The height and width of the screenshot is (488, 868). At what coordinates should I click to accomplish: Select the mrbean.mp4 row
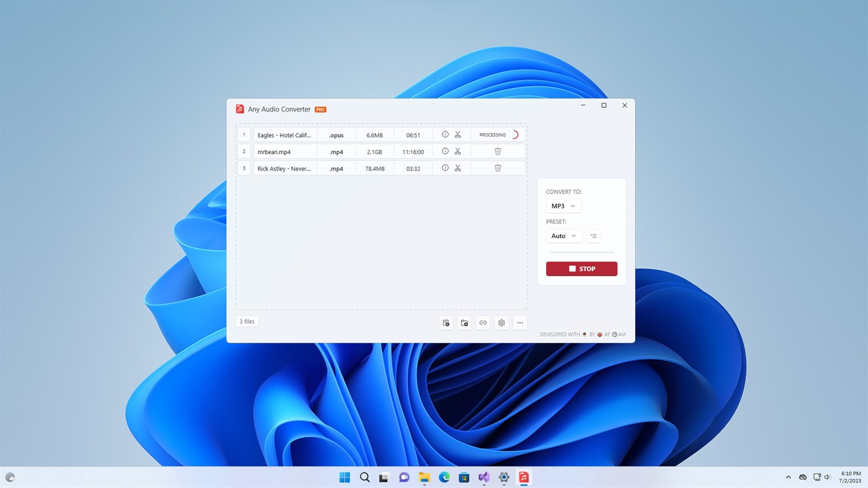tap(285, 151)
